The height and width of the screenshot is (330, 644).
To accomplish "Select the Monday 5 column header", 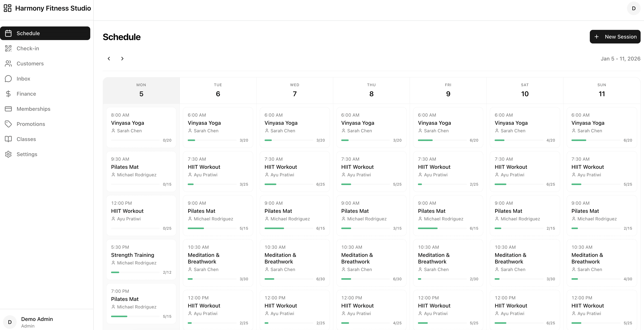I will (x=141, y=90).
